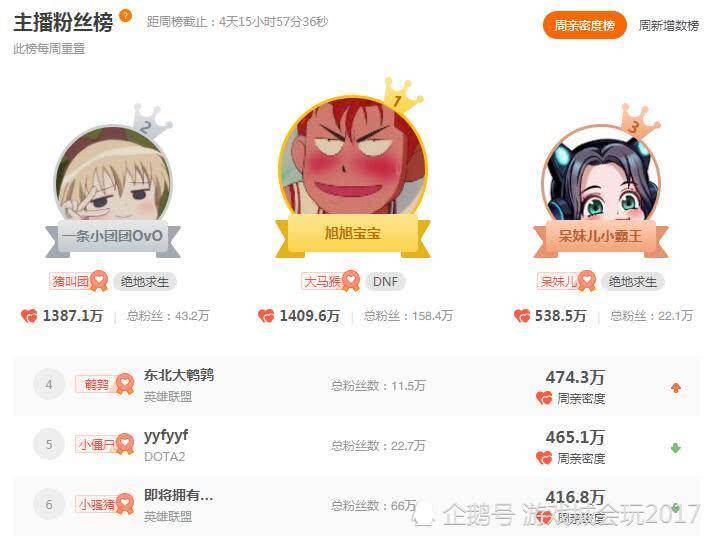Viewport: 718px width, 540px height.
Task: Select 绝地求生 tag under 一条小团团OvO
Action: point(145,281)
